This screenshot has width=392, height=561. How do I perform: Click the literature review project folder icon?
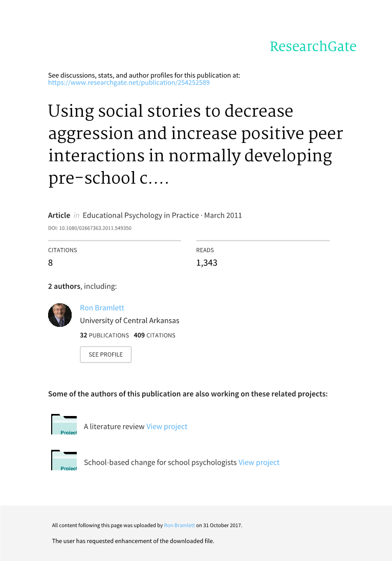pyautogui.click(x=64, y=425)
